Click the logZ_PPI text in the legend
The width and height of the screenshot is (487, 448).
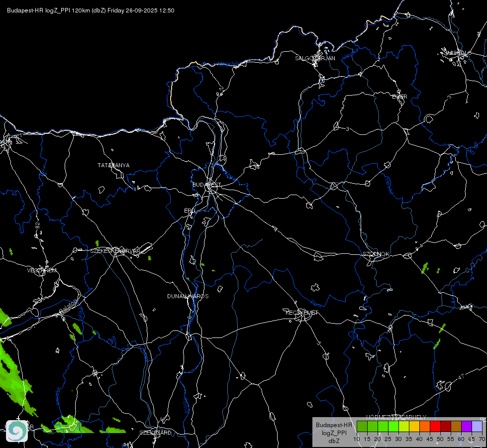[x=334, y=433]
